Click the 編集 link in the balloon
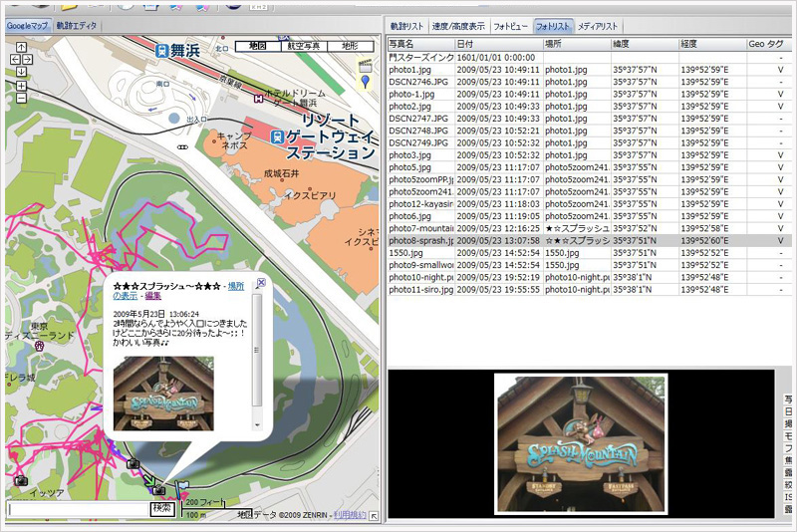The image size is (797, 532). (153, 296)
